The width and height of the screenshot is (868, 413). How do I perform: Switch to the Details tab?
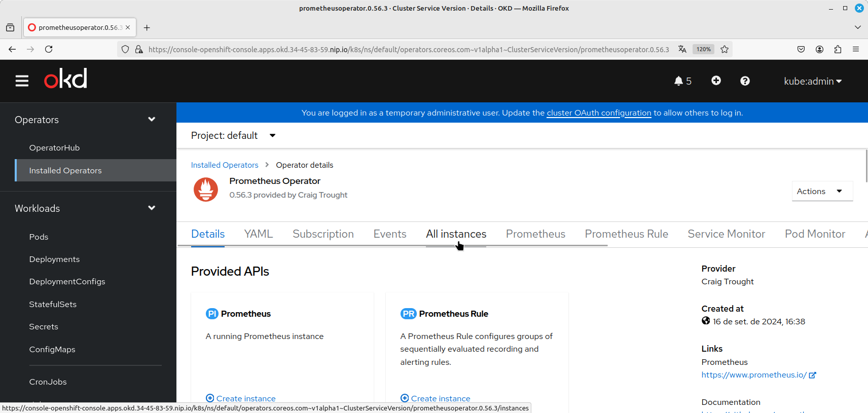(x=208, y=234)
